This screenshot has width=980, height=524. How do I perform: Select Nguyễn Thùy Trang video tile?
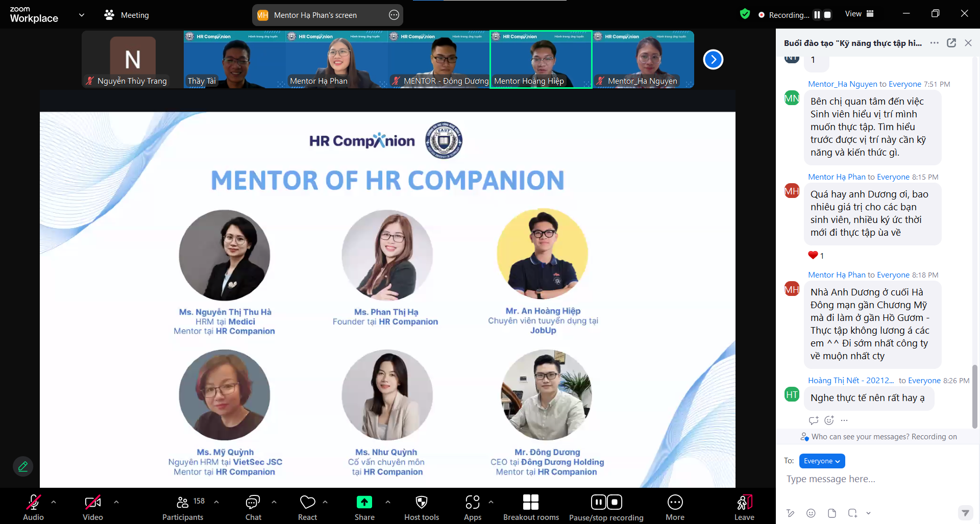(x=133, y=59)
